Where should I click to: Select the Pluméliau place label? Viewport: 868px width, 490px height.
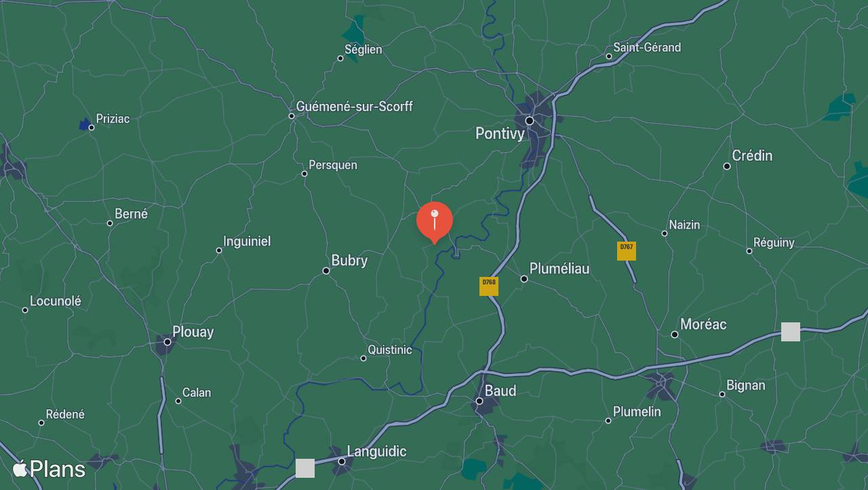(x=559, y=269)
